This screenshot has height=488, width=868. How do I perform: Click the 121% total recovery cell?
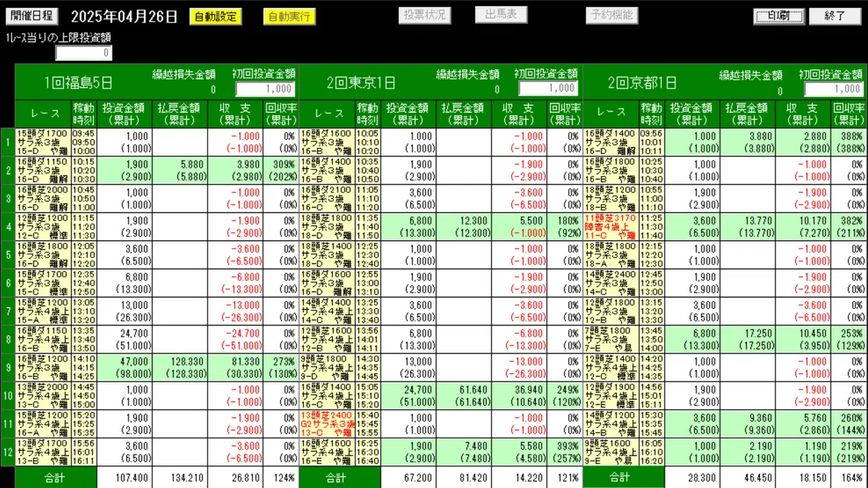click(x=564, y=478)
